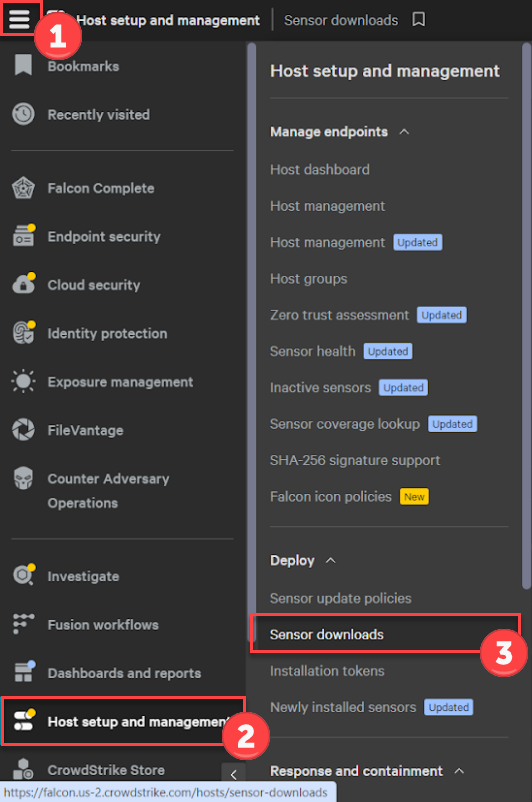This screenshot has height=802, width=532.
Task: Click the Endpoint security icon
Action: [24, 236]
